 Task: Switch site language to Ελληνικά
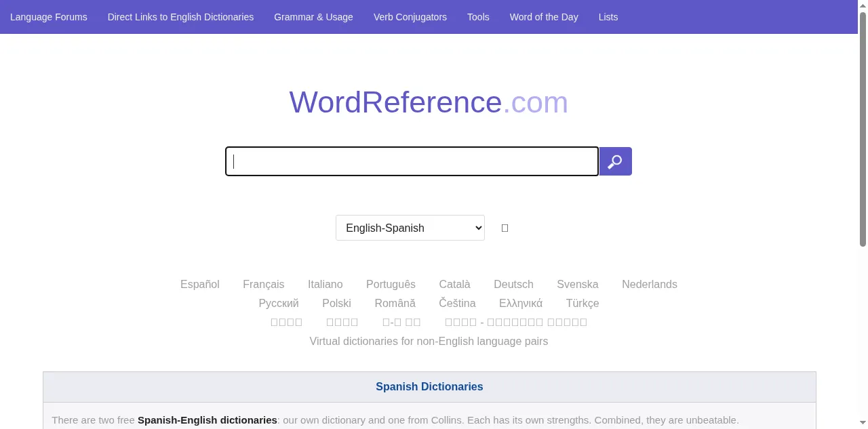(521, 303)
